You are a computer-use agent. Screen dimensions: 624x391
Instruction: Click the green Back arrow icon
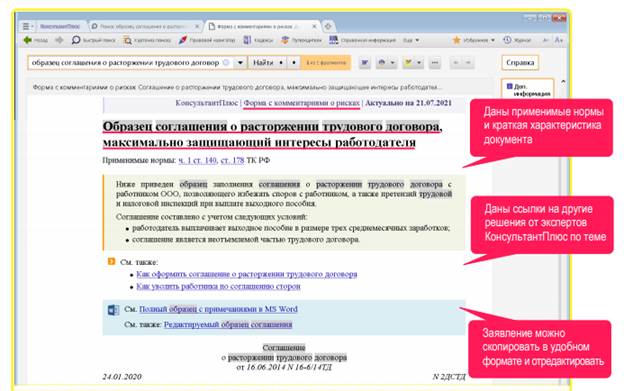(x=27, y=40)
